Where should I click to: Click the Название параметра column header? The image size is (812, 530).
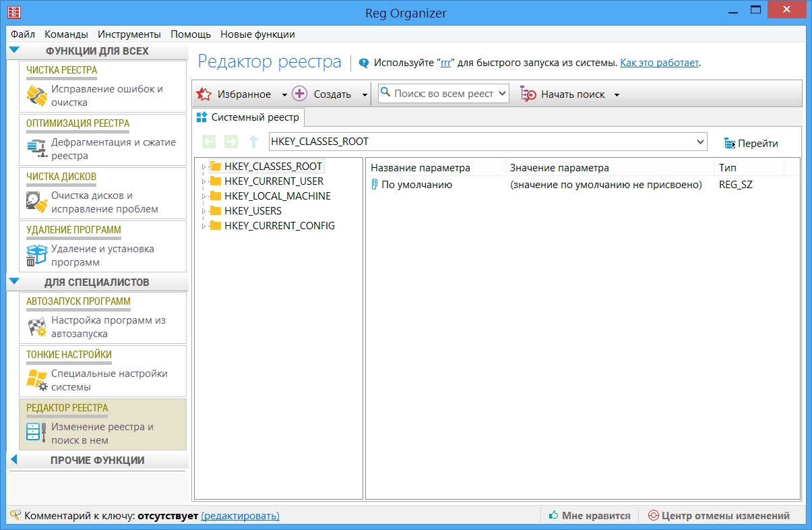[x=436, y=167]
